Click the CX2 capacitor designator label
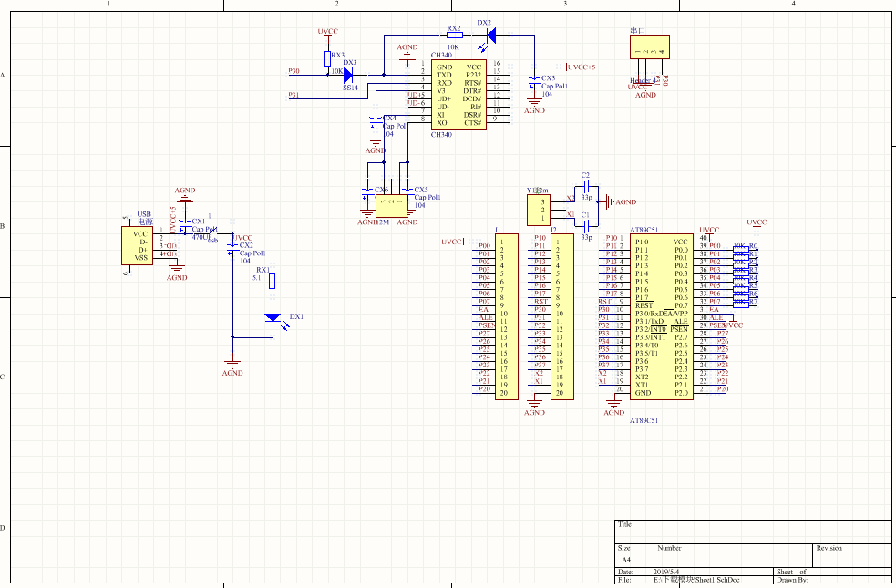This screenshot has width=896, height=588. 246,245
